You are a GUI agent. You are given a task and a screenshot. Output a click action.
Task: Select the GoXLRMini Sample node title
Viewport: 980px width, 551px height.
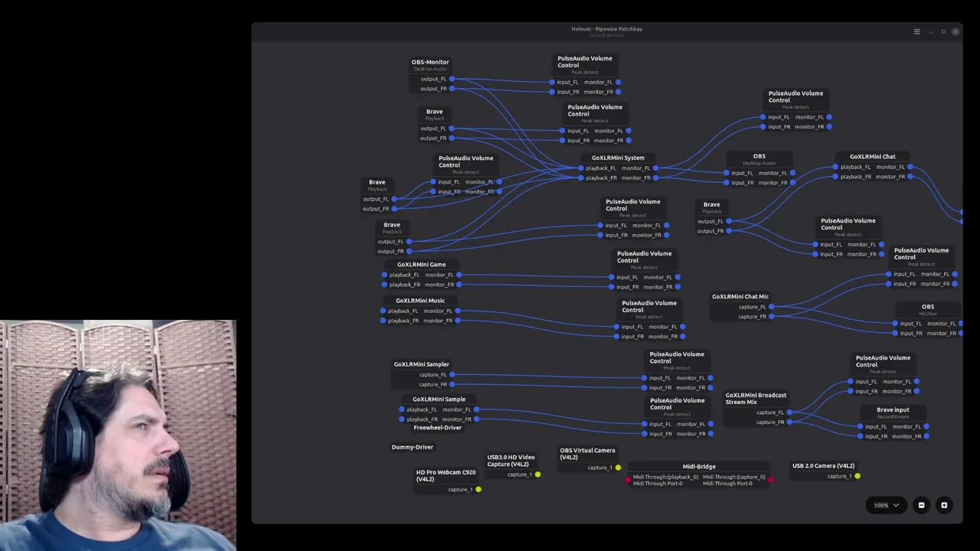[439, 399]
